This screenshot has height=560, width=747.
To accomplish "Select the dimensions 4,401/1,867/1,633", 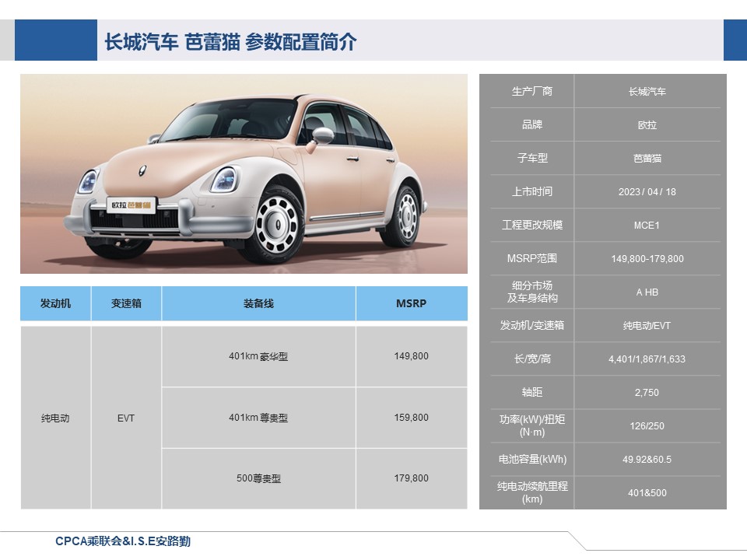I will pyautogui.click(x=647, y=359).
